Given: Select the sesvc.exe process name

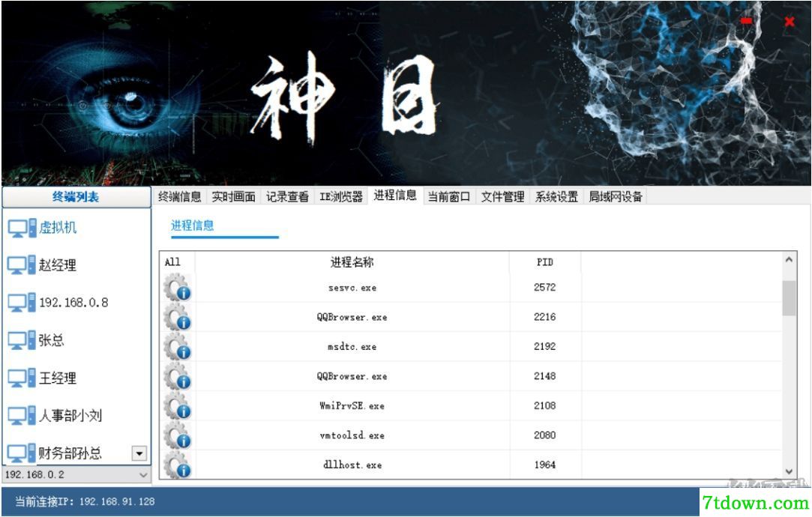Looking at the screenshot, I should coord(352,288).
